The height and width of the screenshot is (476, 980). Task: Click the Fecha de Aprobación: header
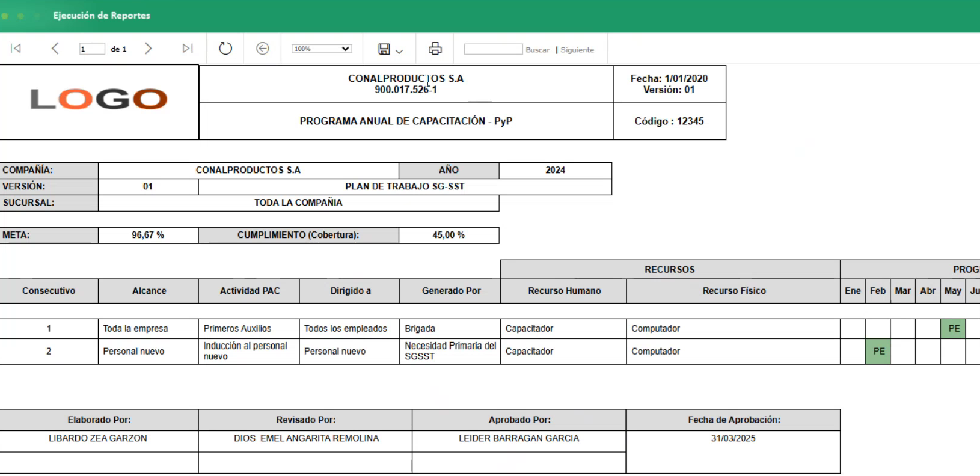734,420
